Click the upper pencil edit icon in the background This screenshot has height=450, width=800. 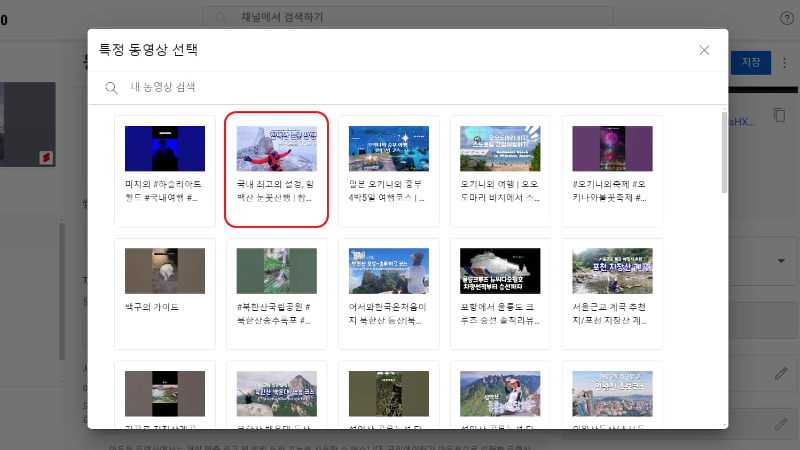781,373
